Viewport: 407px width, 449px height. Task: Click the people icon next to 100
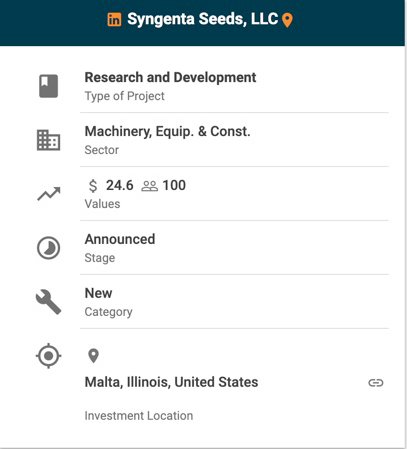coord(150,186)
